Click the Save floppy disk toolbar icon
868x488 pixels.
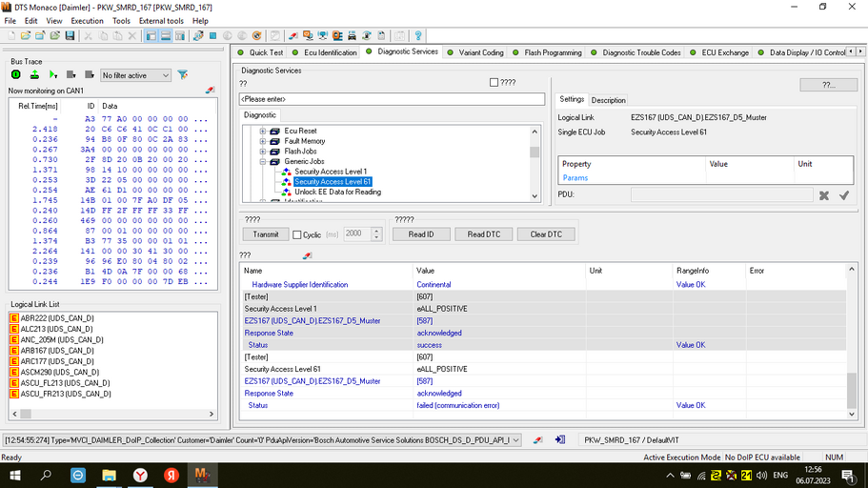[x=70, y=36]
